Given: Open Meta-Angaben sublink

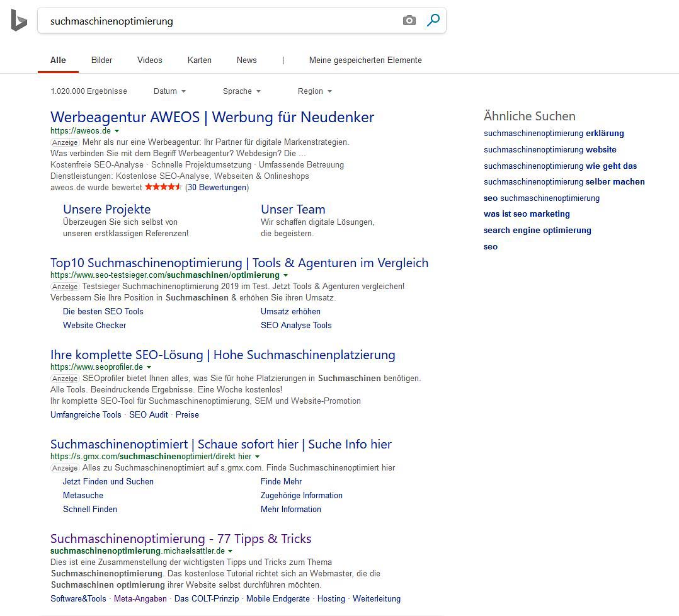Looking at the screenshot, I should coord(140,599).
